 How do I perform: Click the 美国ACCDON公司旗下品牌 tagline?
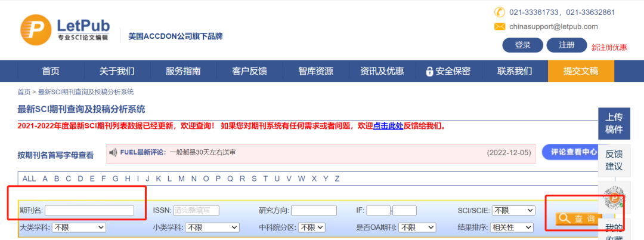[175, 36]
